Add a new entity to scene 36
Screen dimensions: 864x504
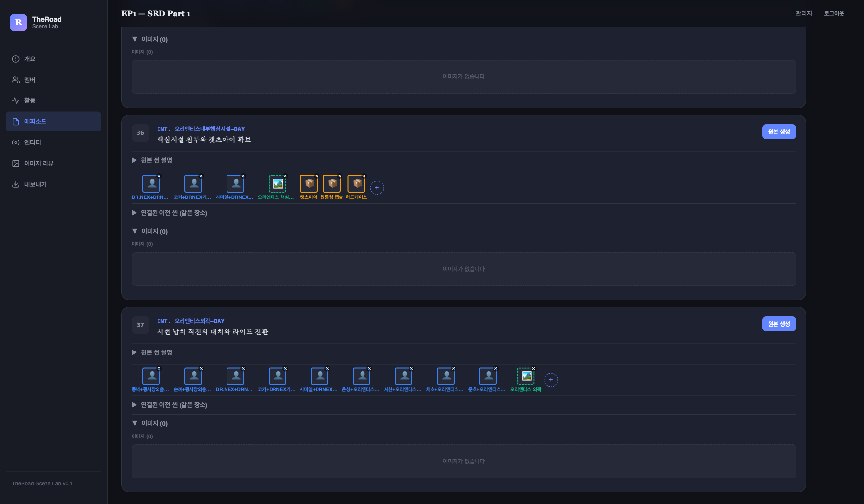(x=377, y=188)
